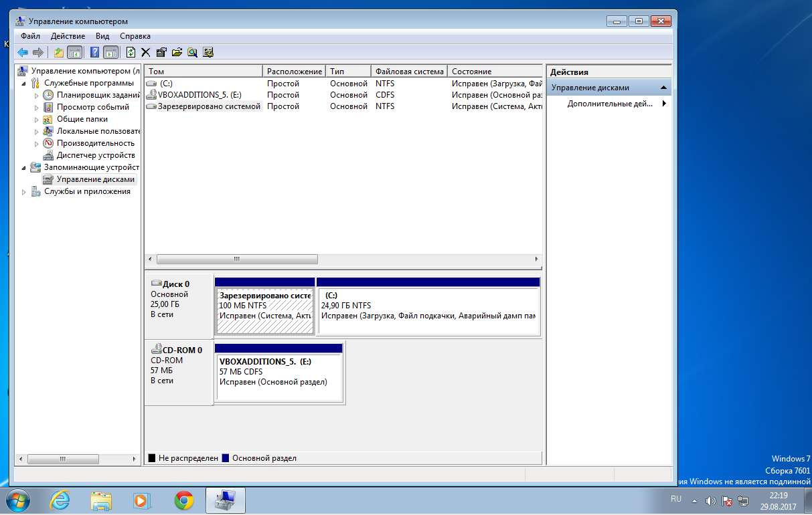812x515 pixels.
Task: Click the black X delete toolbar icon
Action: click(x=145, y=52)
